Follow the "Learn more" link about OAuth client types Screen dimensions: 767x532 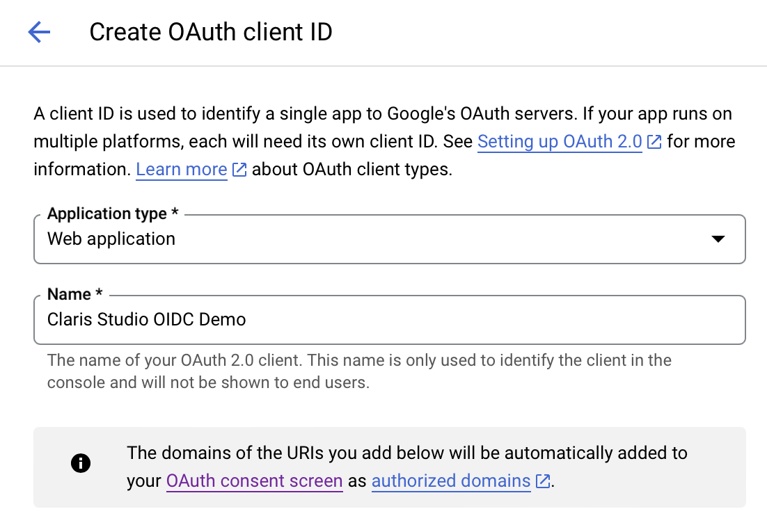pos(181,169)
